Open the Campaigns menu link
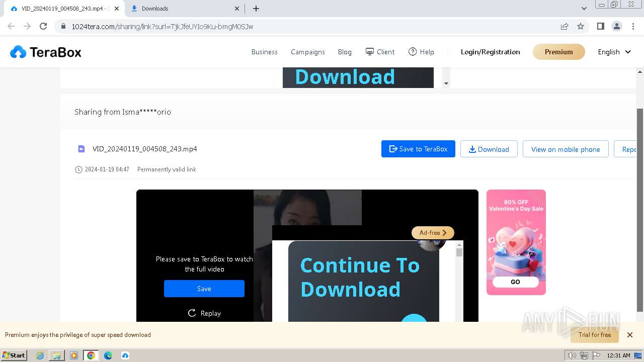The height and width of the screenshot is (362, 644). 308,52
